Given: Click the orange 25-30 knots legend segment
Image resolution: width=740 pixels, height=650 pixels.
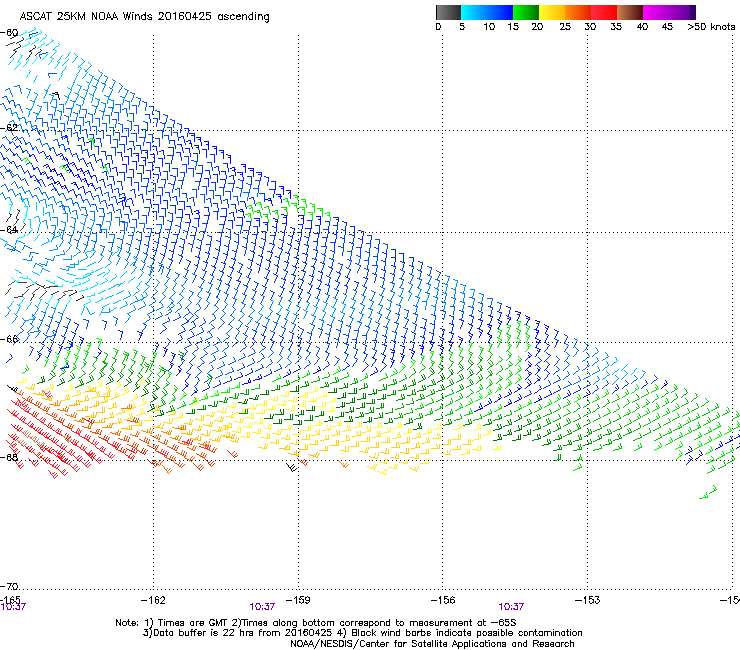Looking at the screenshot, I should coord(578,12).
